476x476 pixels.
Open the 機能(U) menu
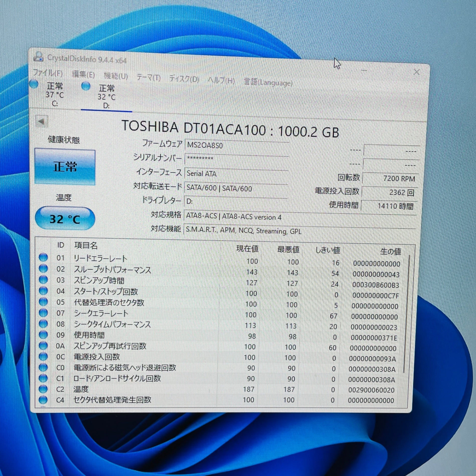116,76
